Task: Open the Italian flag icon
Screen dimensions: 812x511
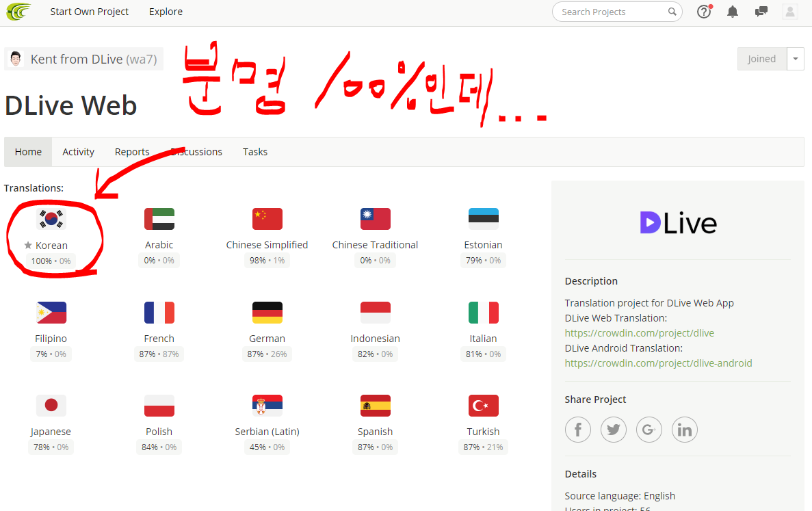Action: (483, 312)
